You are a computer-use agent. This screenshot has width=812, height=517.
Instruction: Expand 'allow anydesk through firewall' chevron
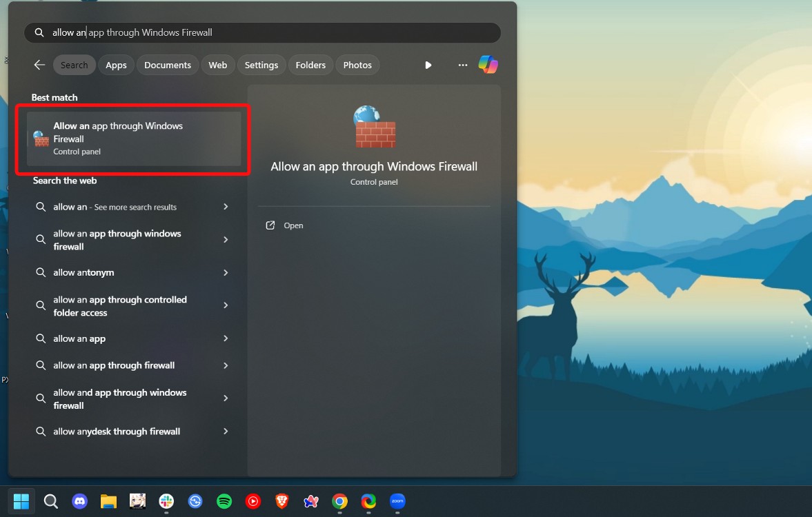(x=226, y=432)
